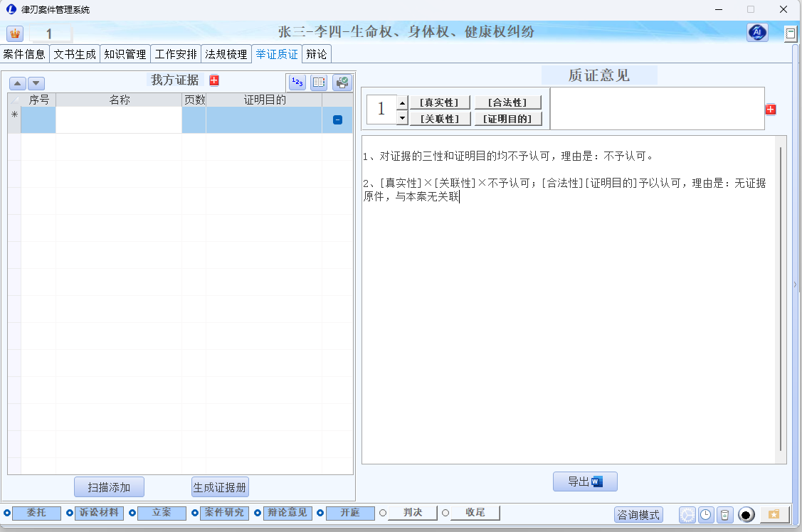This screenshot has height=532, width=802.
Task: Switch to the 辩论 tab
Action: pos(317,54)
